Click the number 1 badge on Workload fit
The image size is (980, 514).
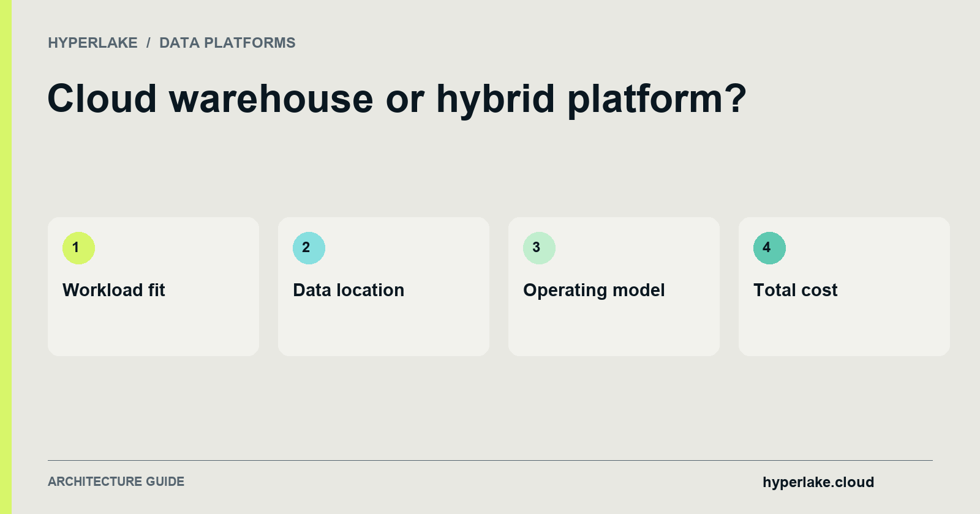(78, 248)
